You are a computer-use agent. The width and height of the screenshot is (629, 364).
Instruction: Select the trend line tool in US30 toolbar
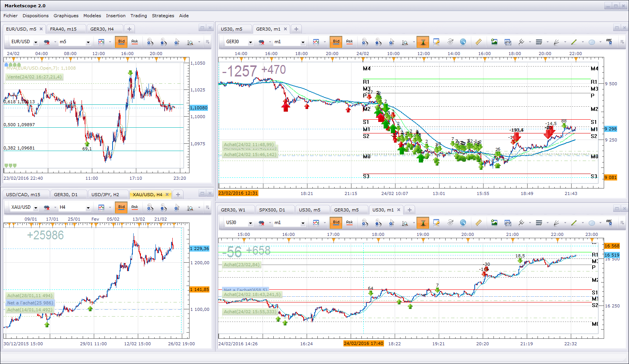click(x=573, y=223)
